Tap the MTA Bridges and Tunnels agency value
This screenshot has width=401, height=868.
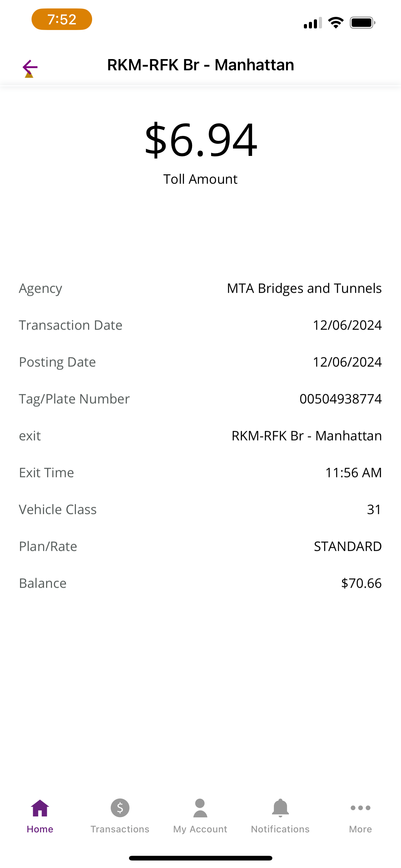tap(304, 288)
